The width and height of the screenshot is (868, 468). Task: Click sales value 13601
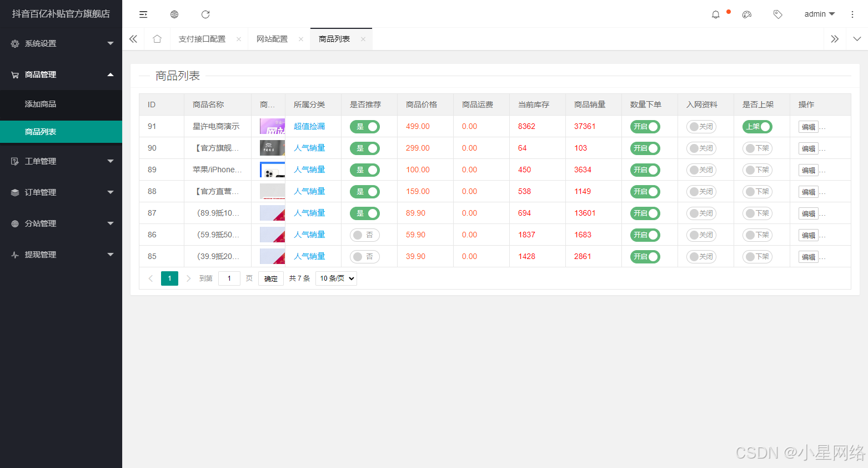[x=585, y=213]
